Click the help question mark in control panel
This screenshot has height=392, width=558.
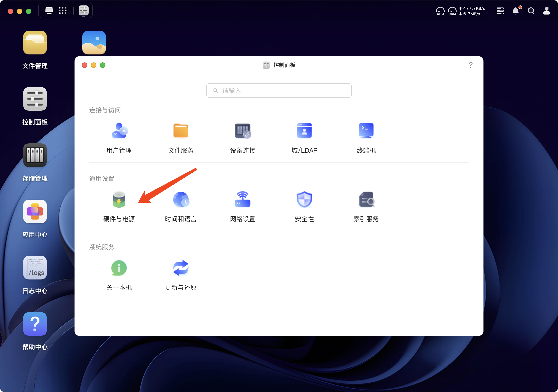click(x=471, y=65)
